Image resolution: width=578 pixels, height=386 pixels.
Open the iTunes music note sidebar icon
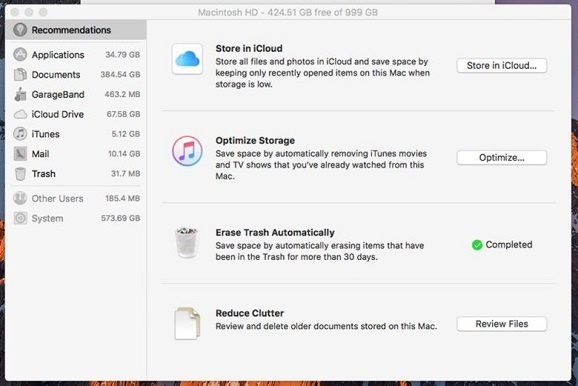(x=20, y=134)
